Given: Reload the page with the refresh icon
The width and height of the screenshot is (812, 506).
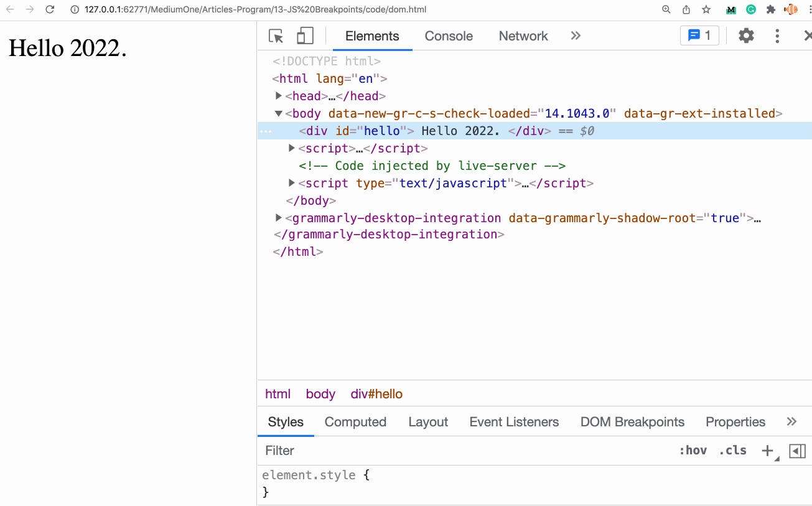Looking at the screenshot, I should pos(50,9).
